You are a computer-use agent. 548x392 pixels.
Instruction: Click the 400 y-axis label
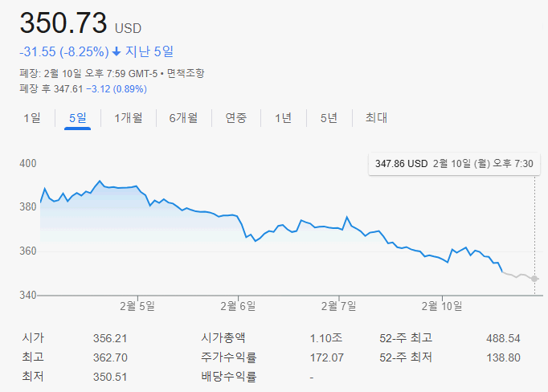[28, 164]
